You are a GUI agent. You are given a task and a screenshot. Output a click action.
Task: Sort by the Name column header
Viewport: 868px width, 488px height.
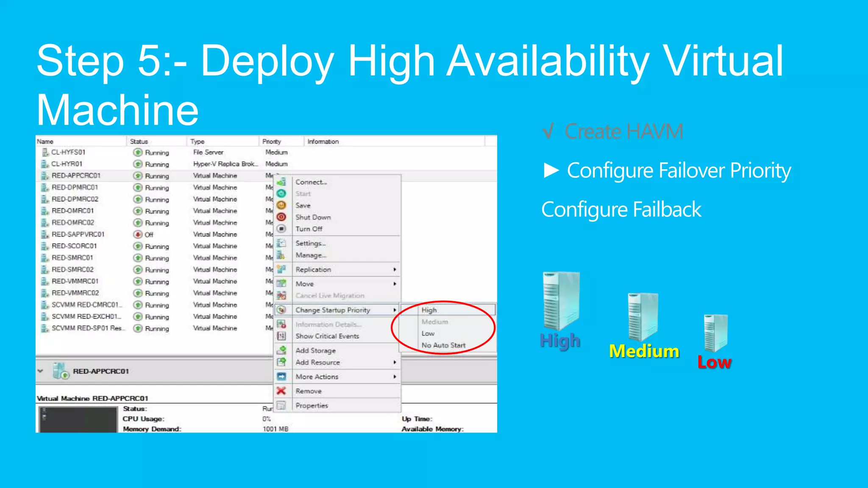[x=81, y=141]
